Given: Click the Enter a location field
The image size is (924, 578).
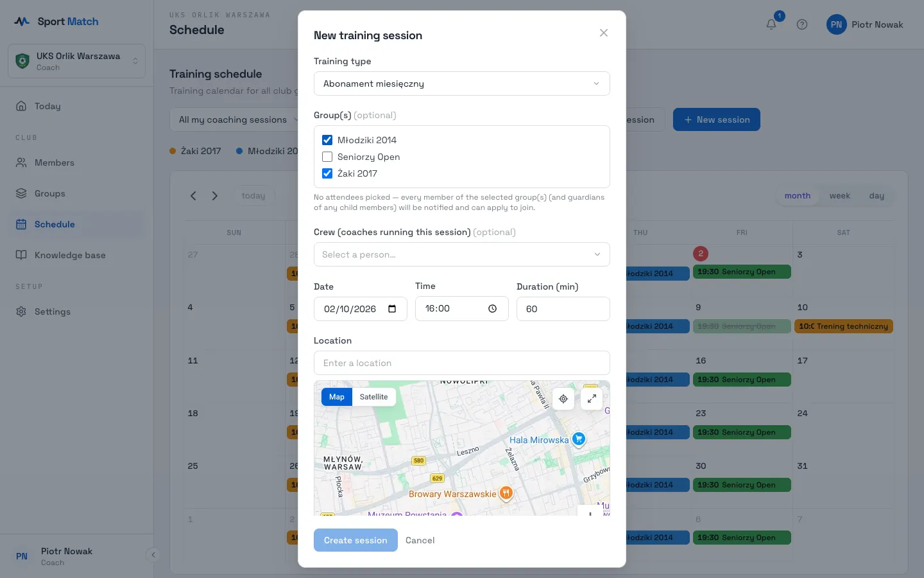Looking at the screenshot, I should tap(461, 363).
